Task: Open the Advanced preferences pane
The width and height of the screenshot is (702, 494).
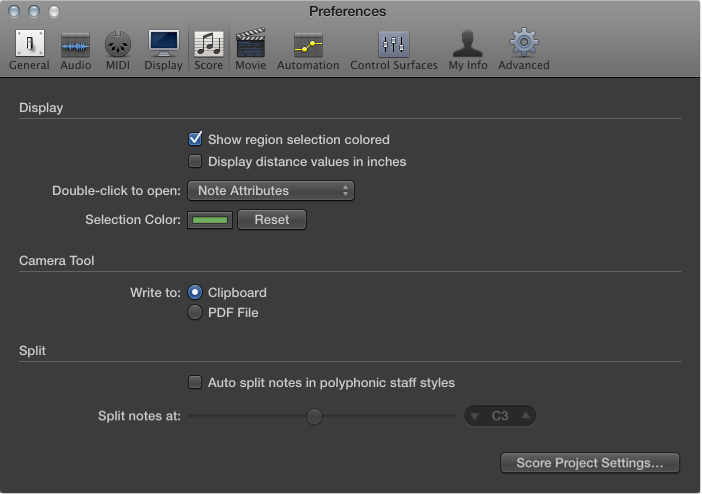Action: (524, 50)
